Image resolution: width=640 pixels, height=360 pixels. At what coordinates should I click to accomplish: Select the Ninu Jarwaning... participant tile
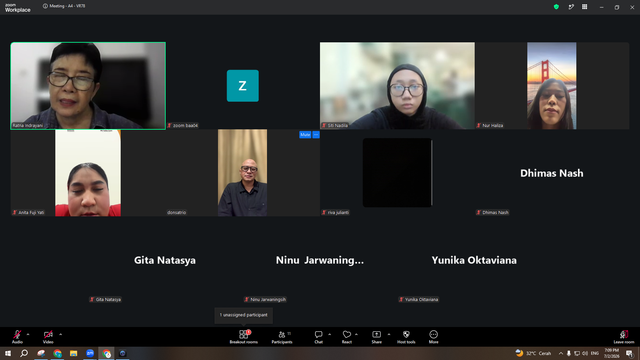tap(320, 260)
